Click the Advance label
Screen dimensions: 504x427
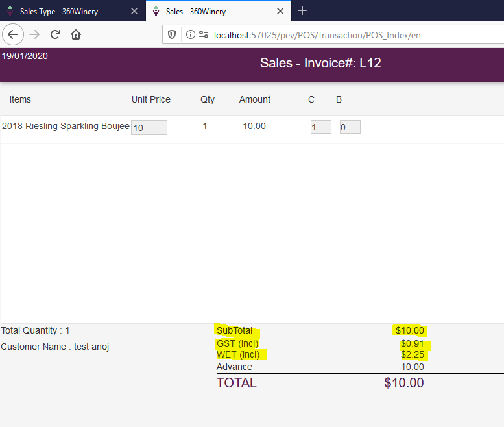234,367
